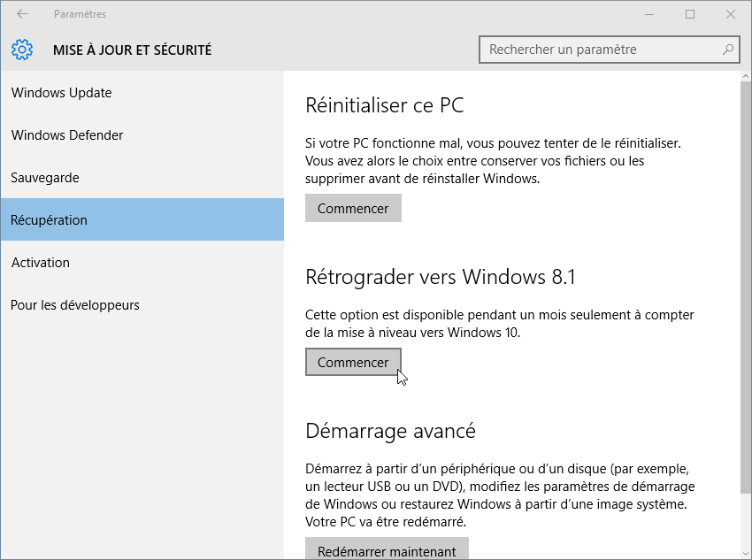Click Commencer under Réinitialiser ce PC
This screenshot has height=560, width=752.
(x=353, y=208)
